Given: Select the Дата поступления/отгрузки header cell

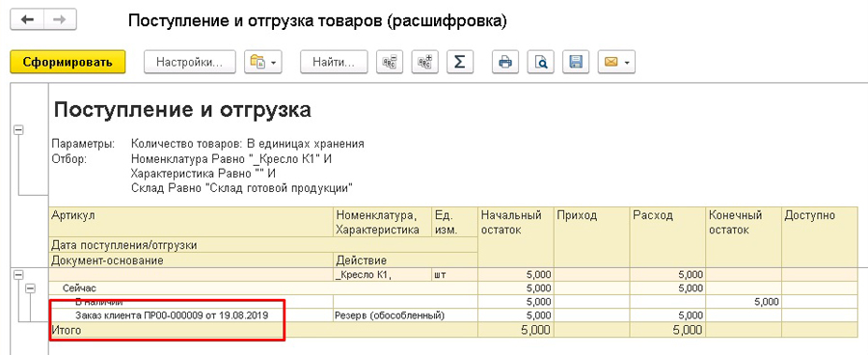Looking at the screenshot, I should point(263,245).
